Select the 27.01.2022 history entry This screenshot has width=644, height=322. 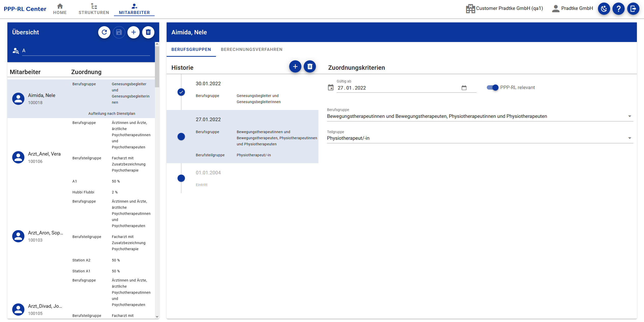click(x=242, y=136)
